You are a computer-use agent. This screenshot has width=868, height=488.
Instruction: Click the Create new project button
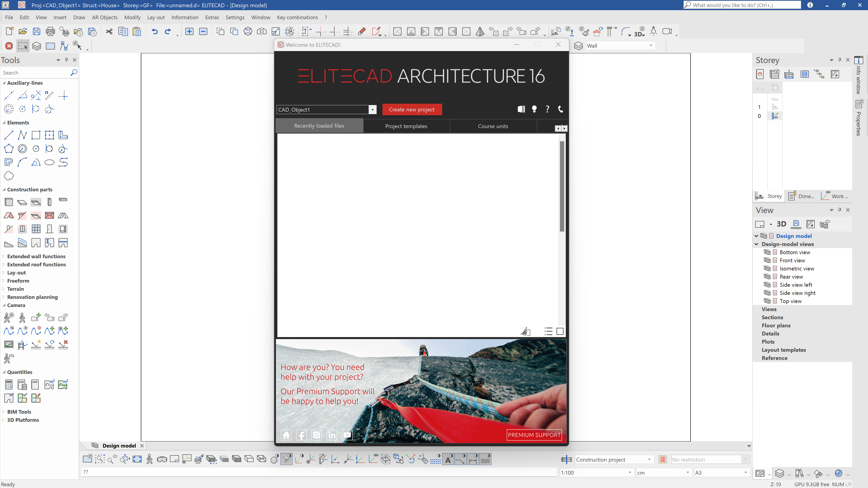(x=412, y=109)
